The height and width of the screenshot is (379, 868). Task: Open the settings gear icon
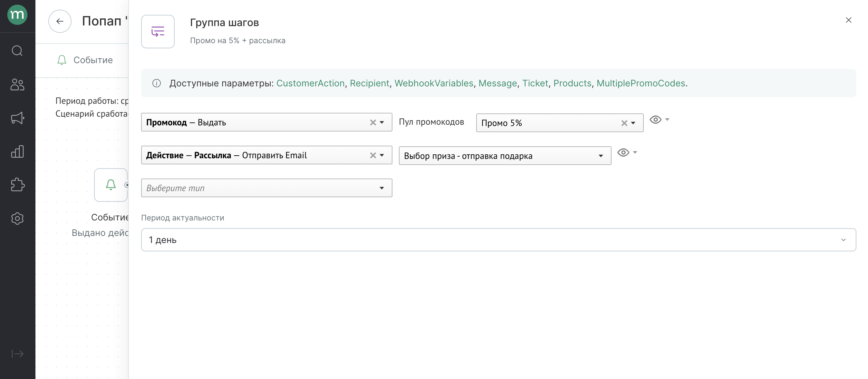pyautogui.click(x=17, y=219)
